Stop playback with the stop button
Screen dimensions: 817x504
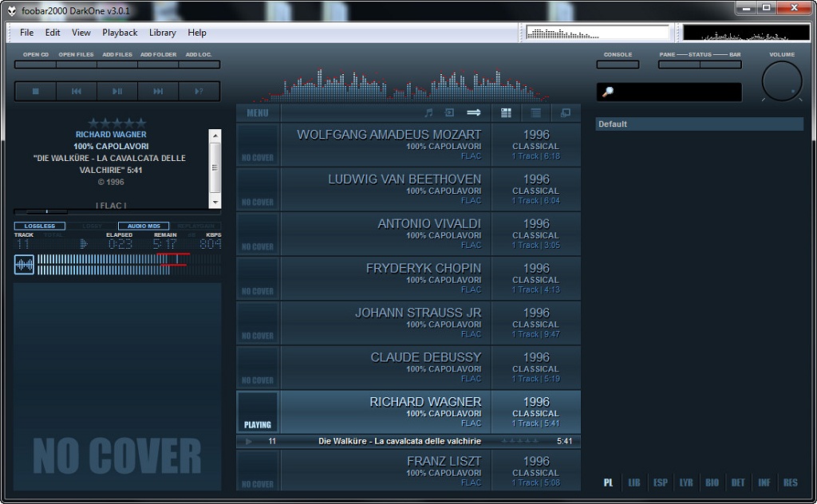(x=35, y=91)
